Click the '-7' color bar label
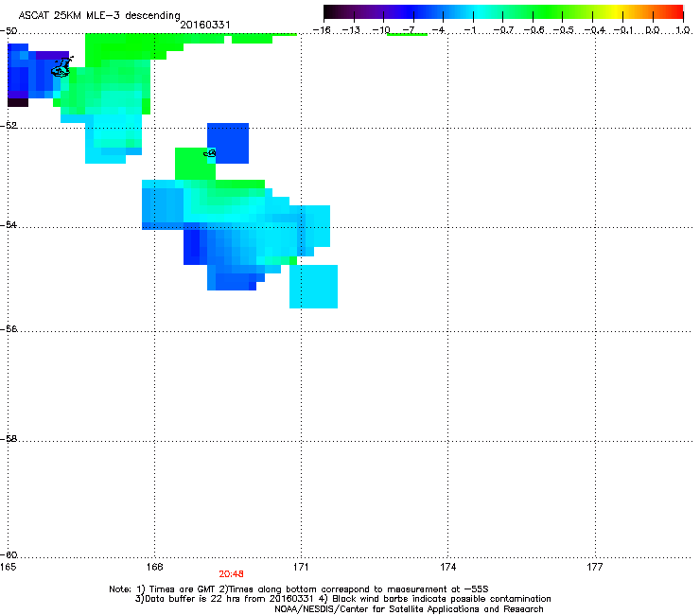 [409, 30]
